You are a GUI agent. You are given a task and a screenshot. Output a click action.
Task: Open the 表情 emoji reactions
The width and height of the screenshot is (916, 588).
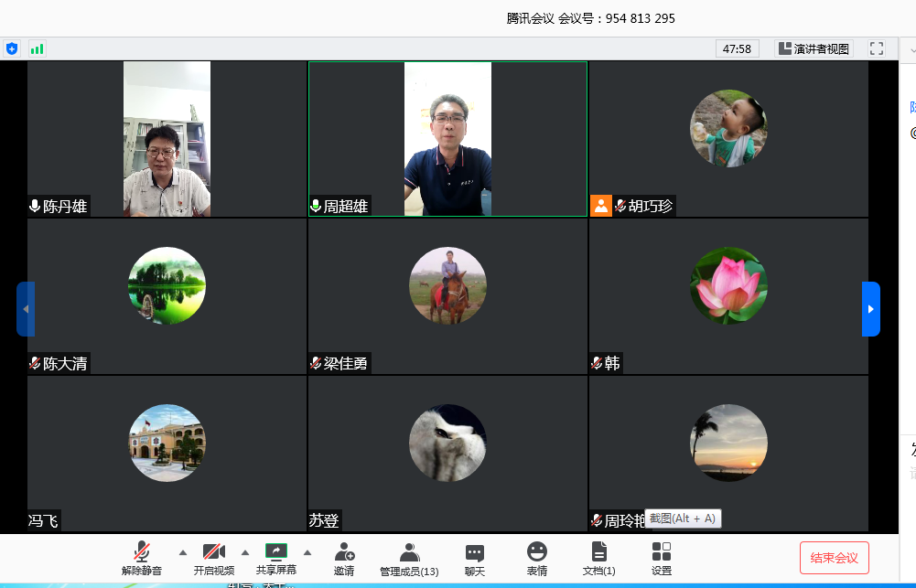point(537,557)
